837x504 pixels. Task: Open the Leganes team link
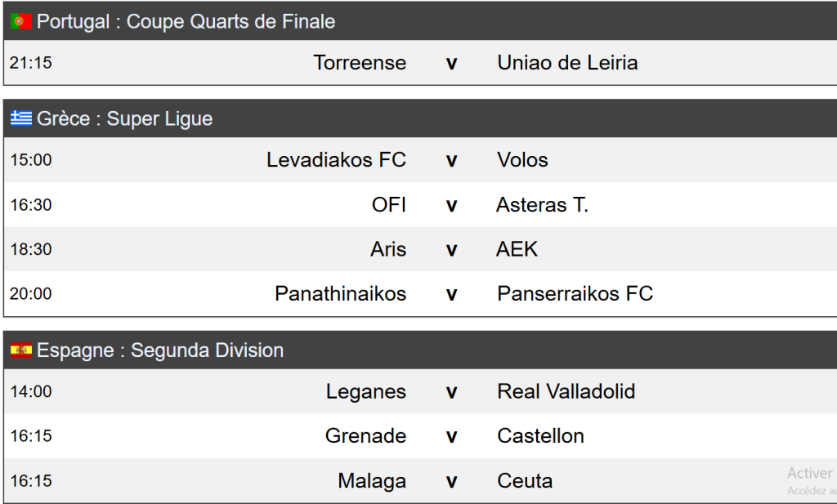[x=366, y=391]
